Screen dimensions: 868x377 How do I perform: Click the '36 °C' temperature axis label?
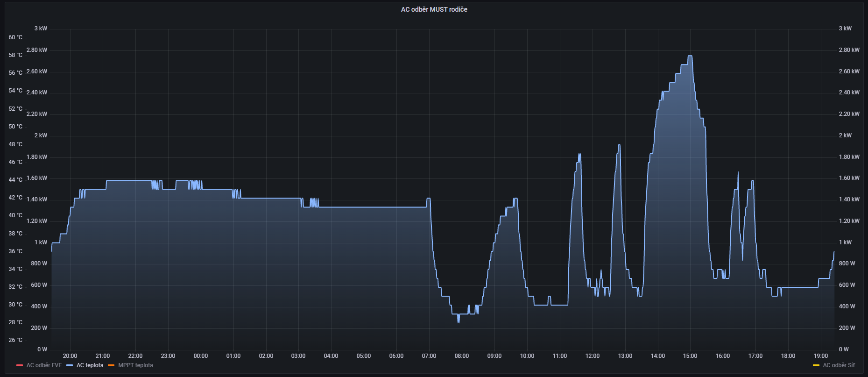15,251
